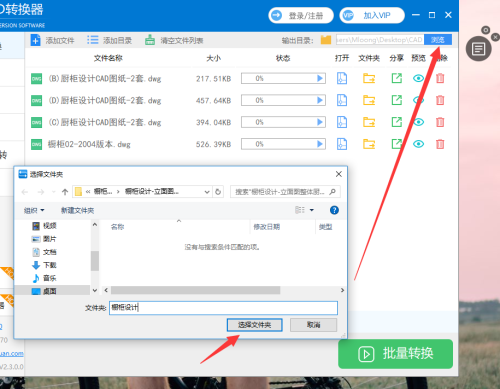Preview eye icon for (C)厨柜设计 row
Image resolution: width=500 pixels, height=389 pixels.
418,122
